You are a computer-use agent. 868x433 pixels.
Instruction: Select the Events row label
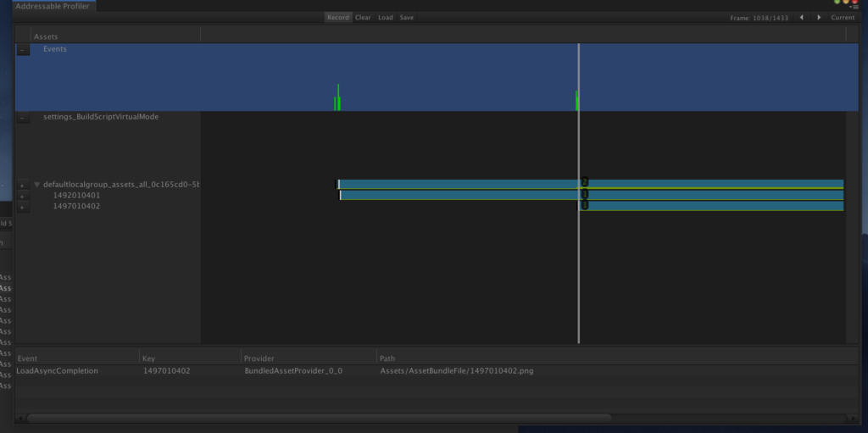click(55, 49)
